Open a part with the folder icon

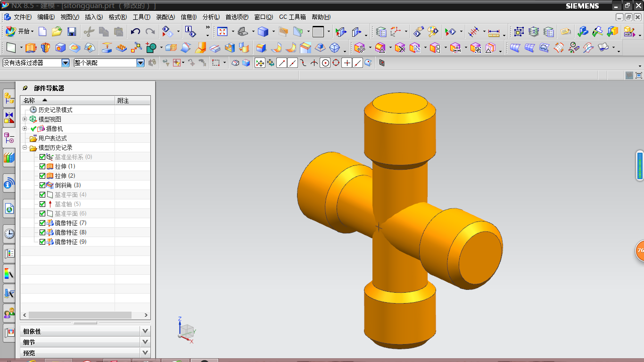pos(57,32)
